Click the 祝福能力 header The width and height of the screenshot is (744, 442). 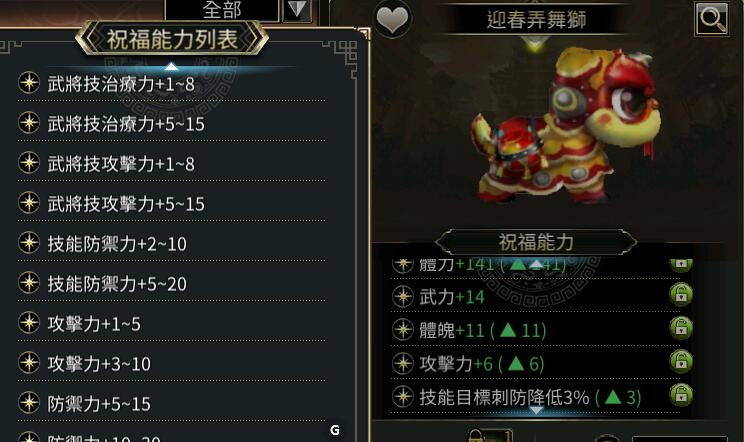coord(536,242)
